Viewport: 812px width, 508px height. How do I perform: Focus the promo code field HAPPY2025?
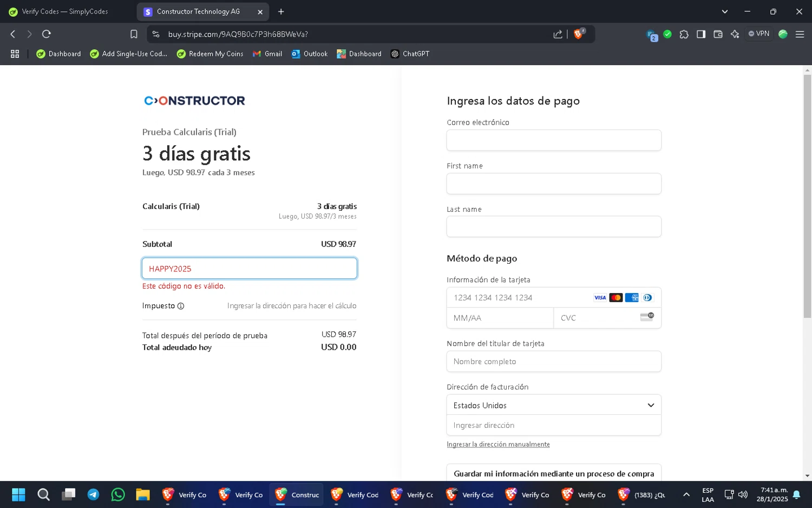click(x=250, y=269)
